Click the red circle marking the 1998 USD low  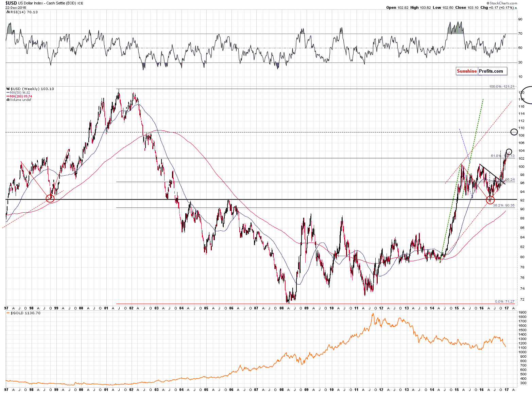point(50,198)
